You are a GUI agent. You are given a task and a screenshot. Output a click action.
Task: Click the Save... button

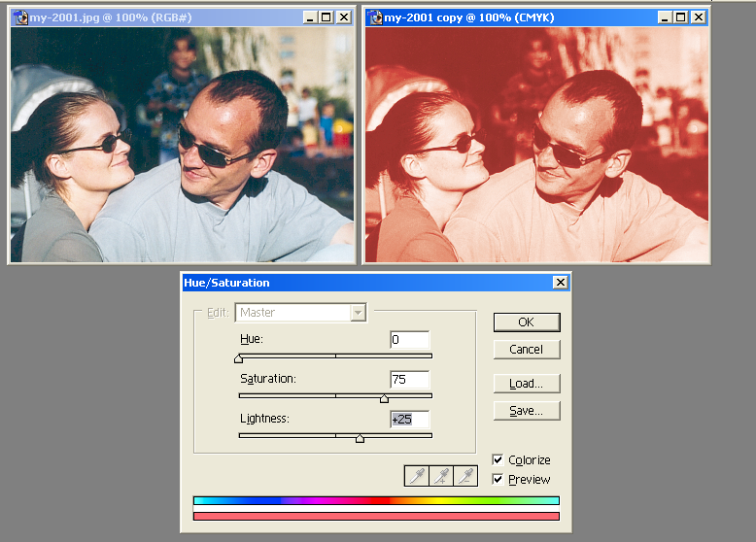(526, 411)
